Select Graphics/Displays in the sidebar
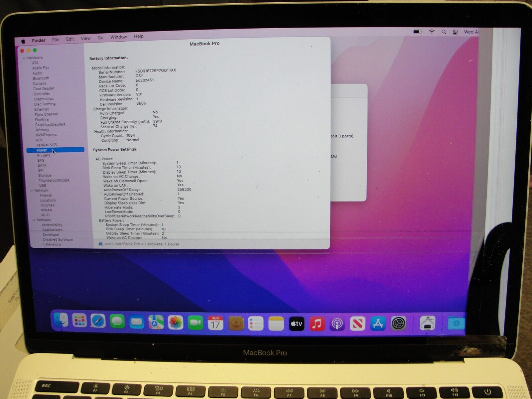Image resolution: width=532 pixels, height=399 pixels. click(x=50, y=124)
